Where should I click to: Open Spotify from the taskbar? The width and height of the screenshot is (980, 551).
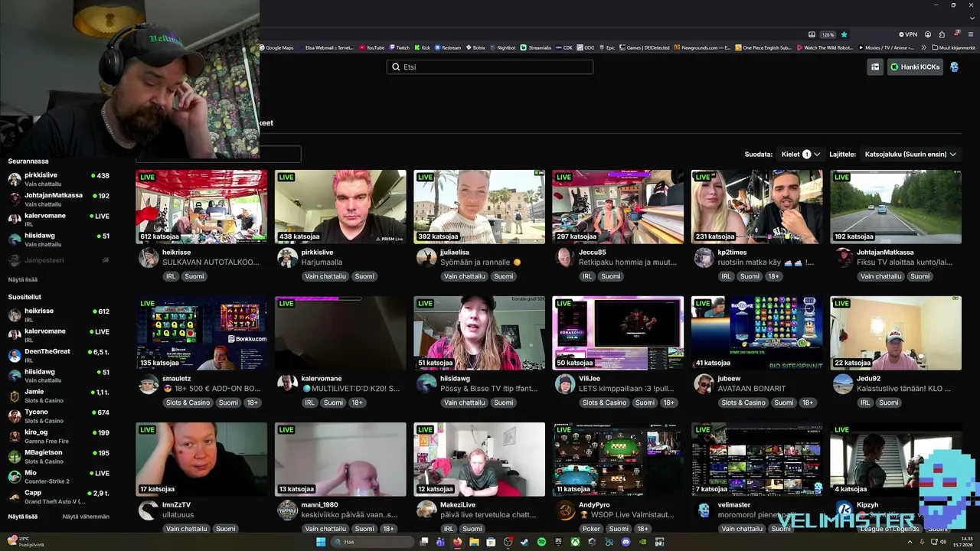pyautogui.click(x=541, y=542)
